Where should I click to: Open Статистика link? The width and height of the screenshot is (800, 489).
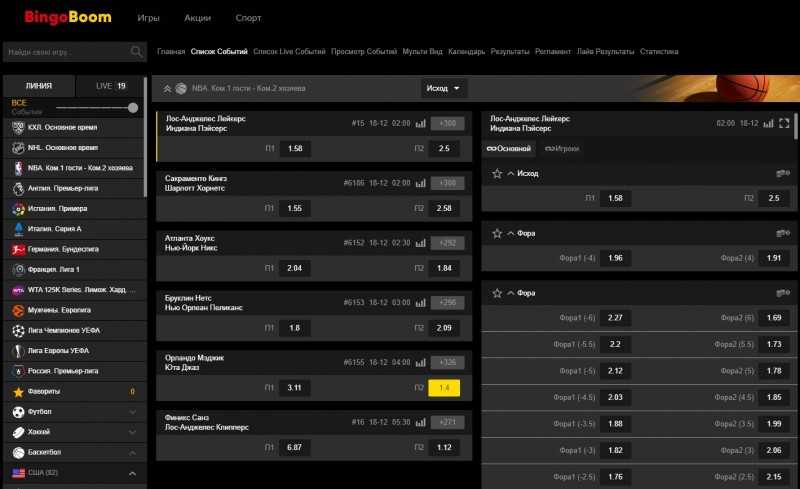tap(659, 52)
